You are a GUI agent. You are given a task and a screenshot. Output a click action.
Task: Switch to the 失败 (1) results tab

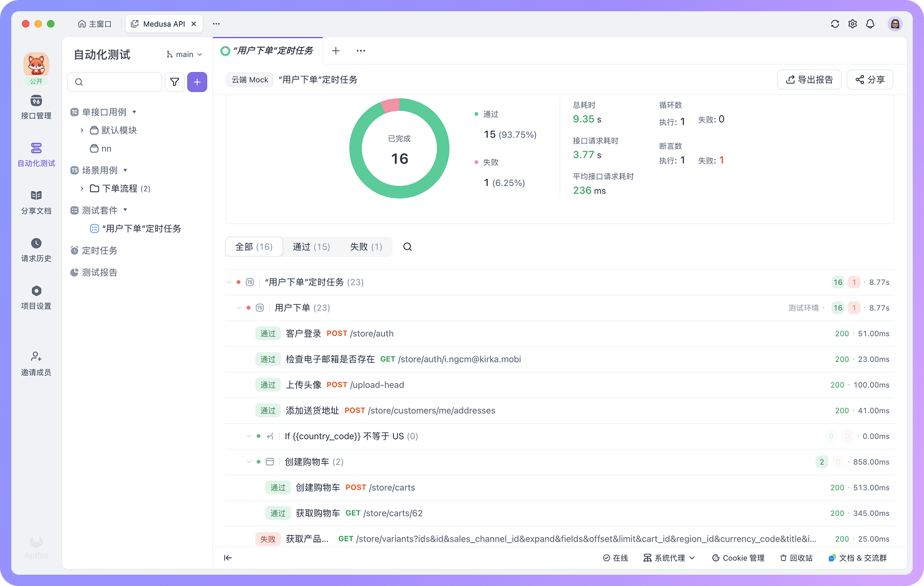[366, 247]
